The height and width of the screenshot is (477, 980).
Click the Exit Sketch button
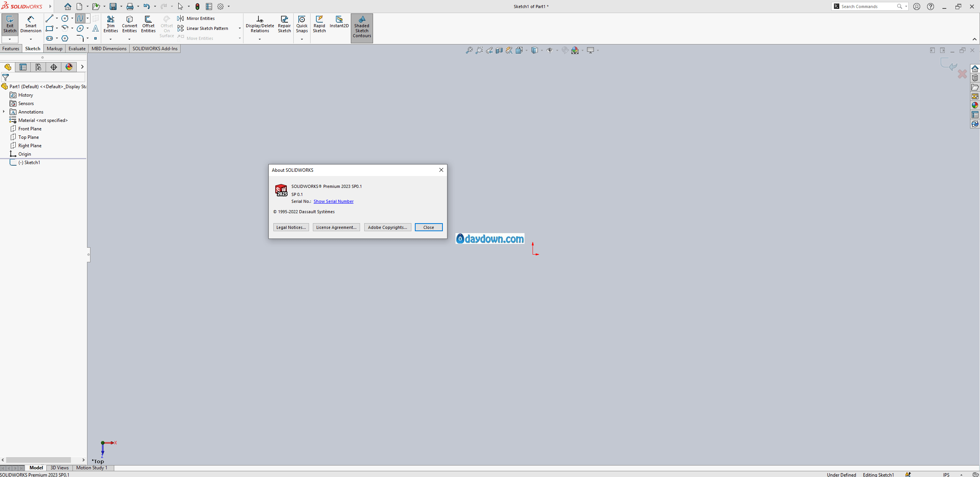[x=10, y=24]
